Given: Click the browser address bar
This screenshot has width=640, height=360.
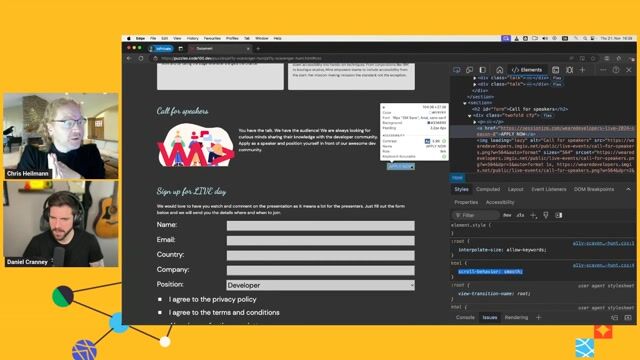Looking at the screenshot, I should 359,58.
